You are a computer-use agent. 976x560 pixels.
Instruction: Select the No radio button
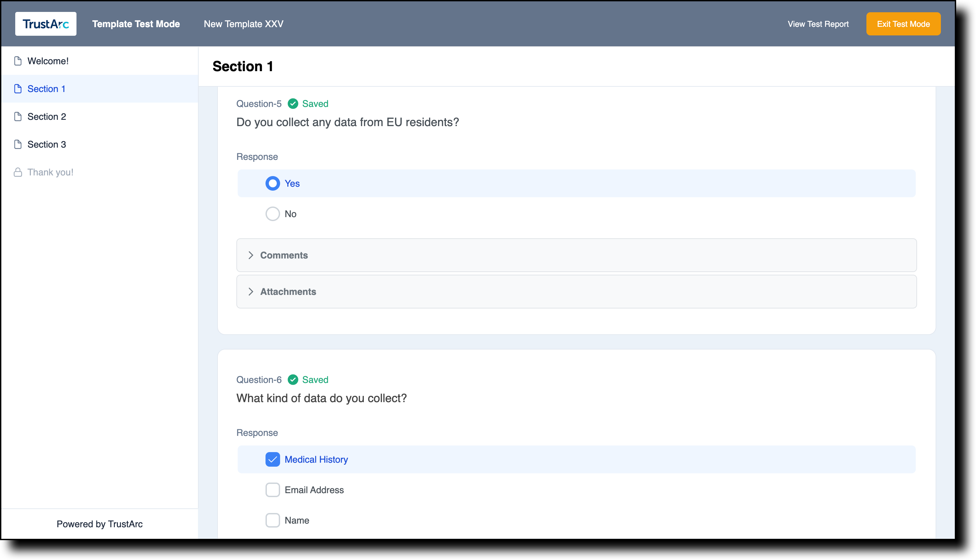(272, 214)
